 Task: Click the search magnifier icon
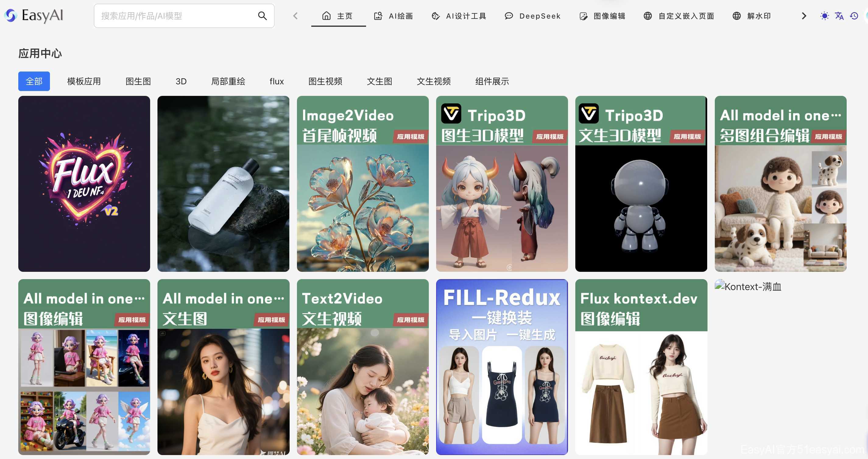coord(262,16)
